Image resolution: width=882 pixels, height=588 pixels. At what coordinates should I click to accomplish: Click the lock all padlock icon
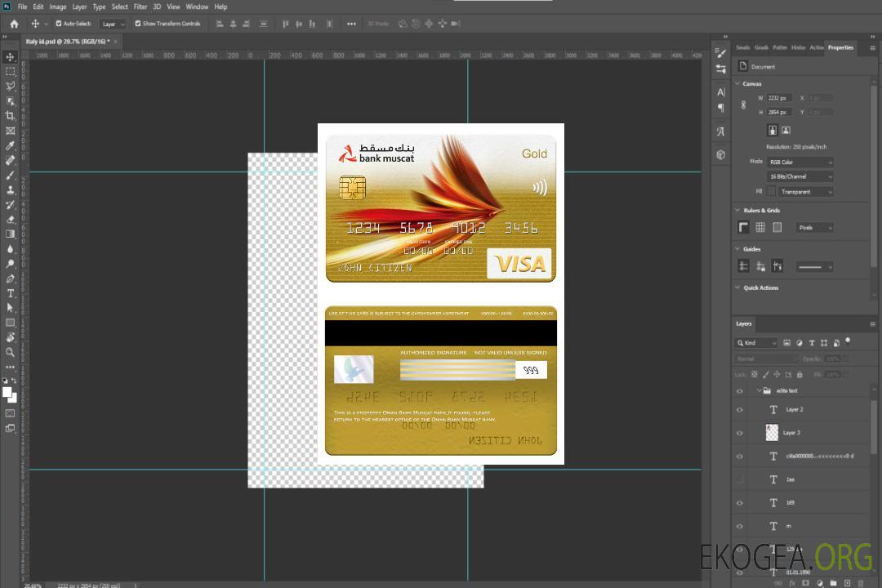click(800, 374)
